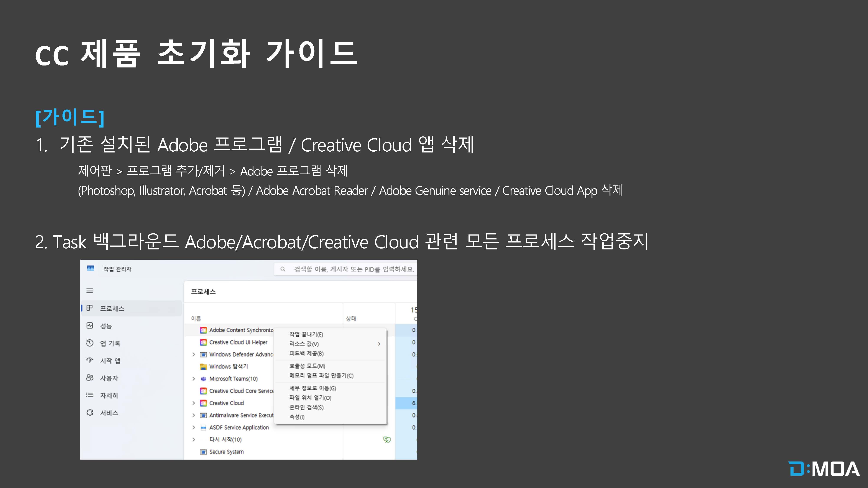Expand the Microsoft Teams(10) process group
Viewport: 868px width, 488px height.
(x=194, y=378)
